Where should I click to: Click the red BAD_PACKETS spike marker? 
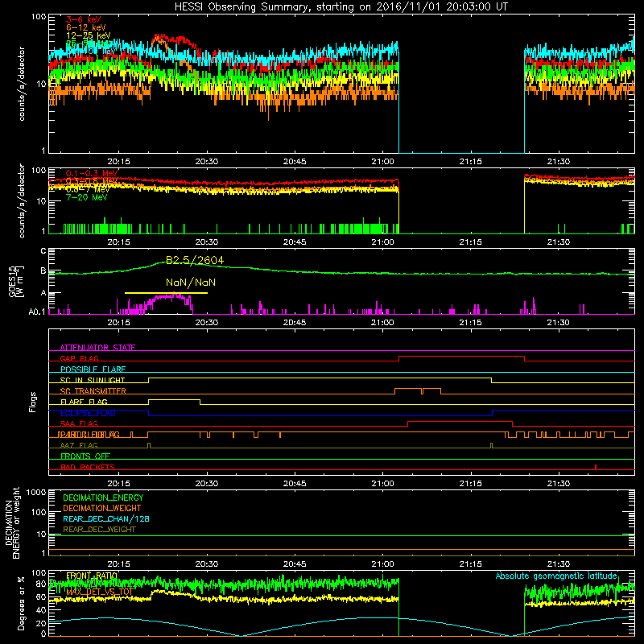pyautogui.click(x=596, y=467)
